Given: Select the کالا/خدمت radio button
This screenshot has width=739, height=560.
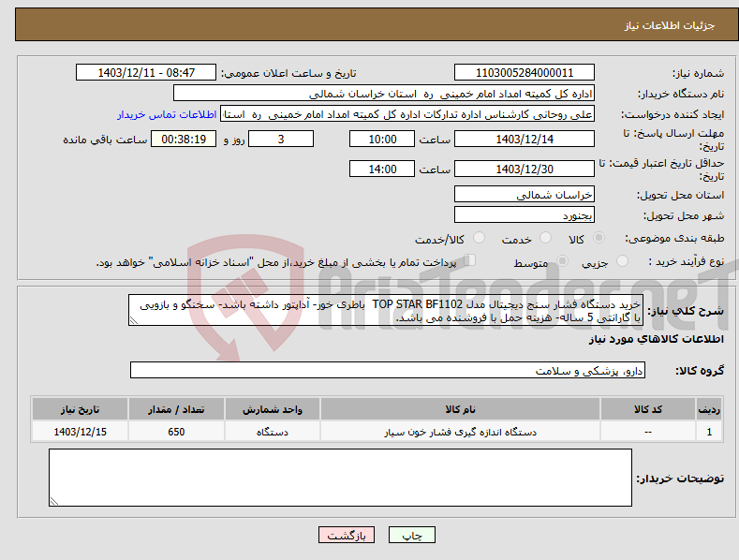Looking at the screenshot, I should [x=479, y=238].
